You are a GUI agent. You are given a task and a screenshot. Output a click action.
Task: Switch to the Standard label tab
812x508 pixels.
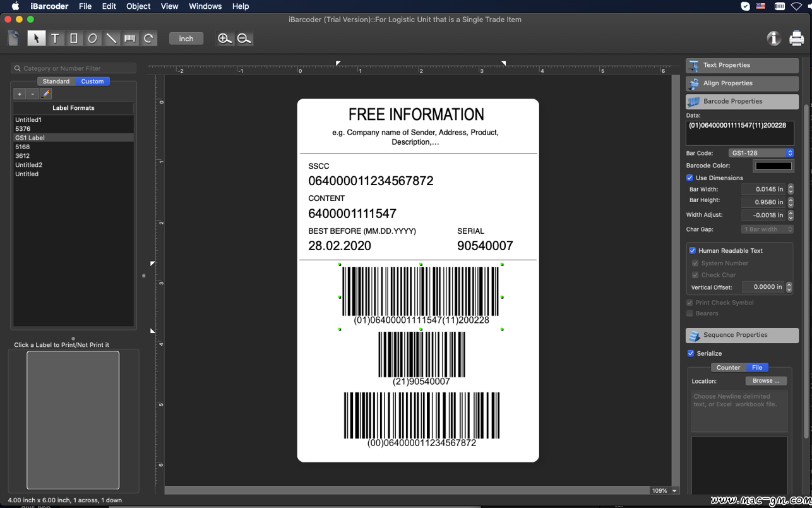[56, 82]
